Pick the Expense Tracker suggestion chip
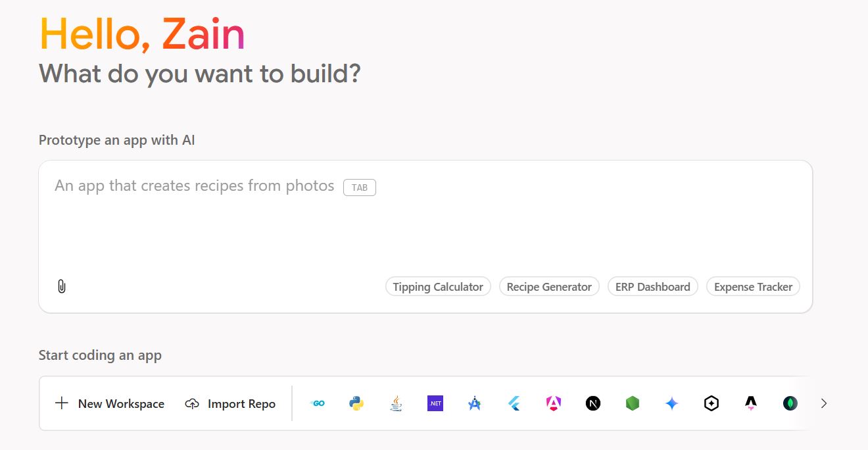 (x=753, y=287)
